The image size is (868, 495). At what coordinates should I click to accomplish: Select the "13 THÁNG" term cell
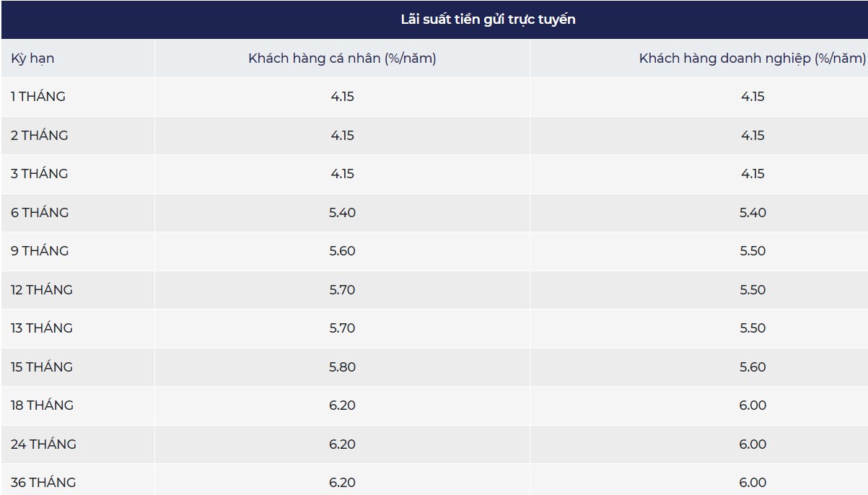(x=42, y=328)
